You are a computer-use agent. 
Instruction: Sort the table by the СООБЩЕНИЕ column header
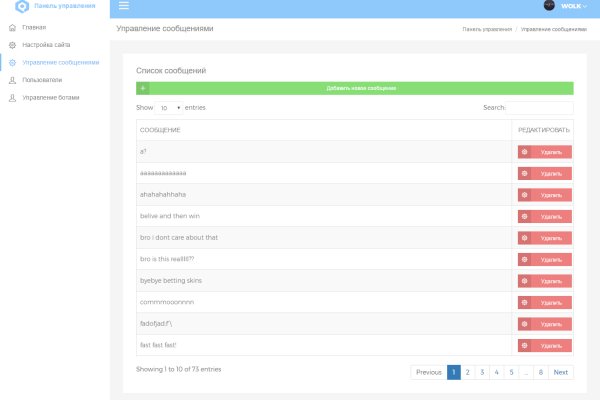pos(160,130)
